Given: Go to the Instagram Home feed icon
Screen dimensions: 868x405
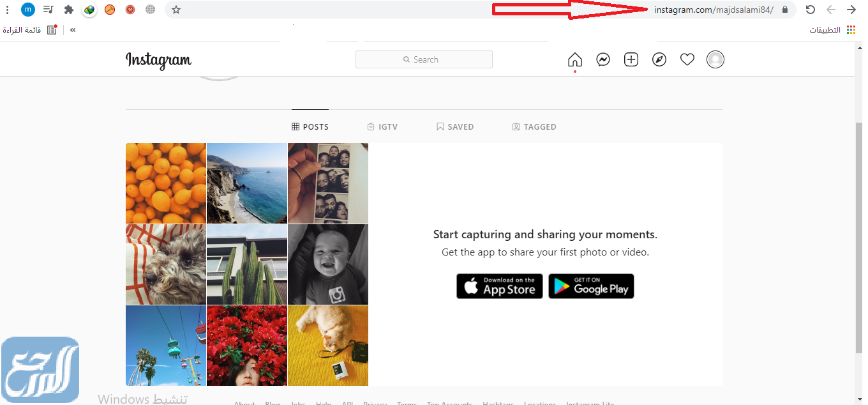Looking at the screenshot, I should coord(575,59).
